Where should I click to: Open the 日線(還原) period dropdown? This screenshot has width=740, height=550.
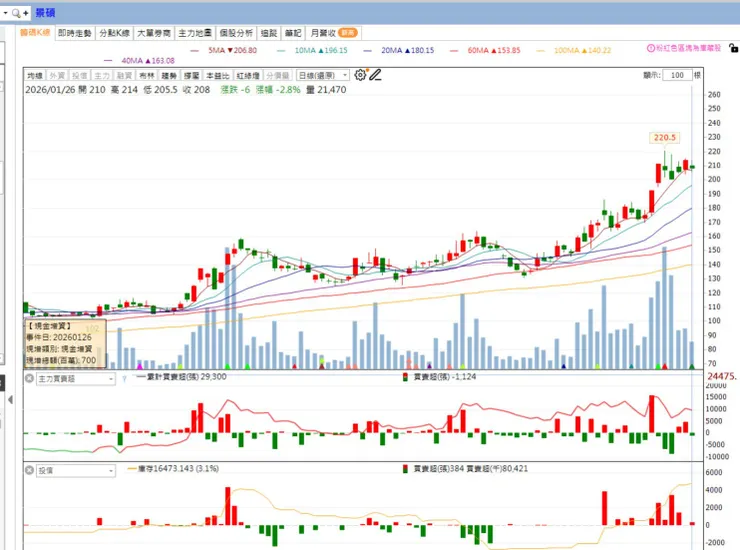click(323, 76)
